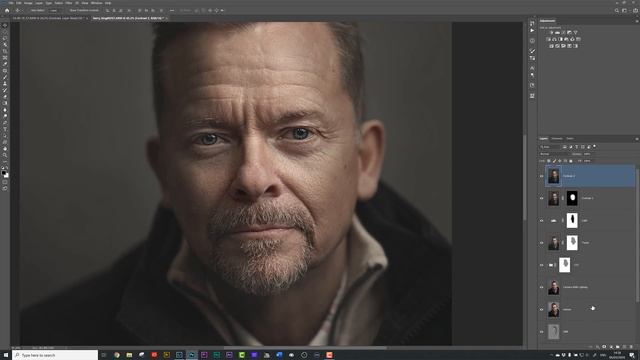
Task: Click the Create new layer icon
Action: click(x=624, y=347)
